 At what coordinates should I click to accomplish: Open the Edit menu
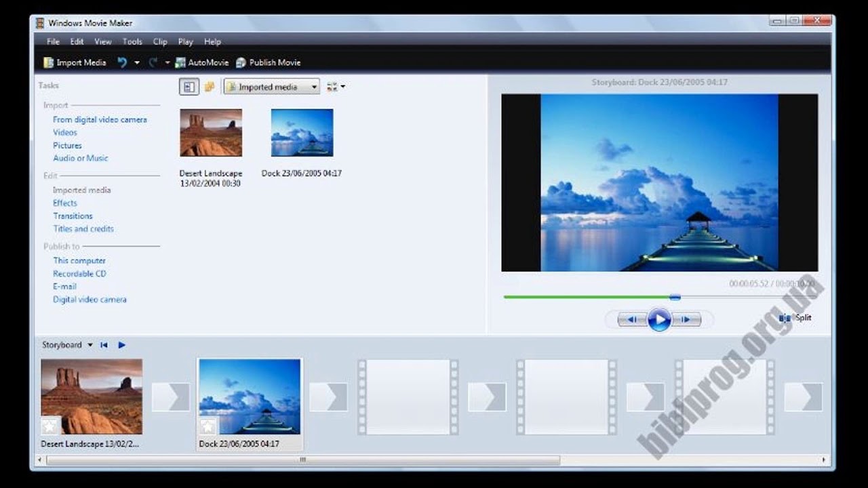coord(77,41)
